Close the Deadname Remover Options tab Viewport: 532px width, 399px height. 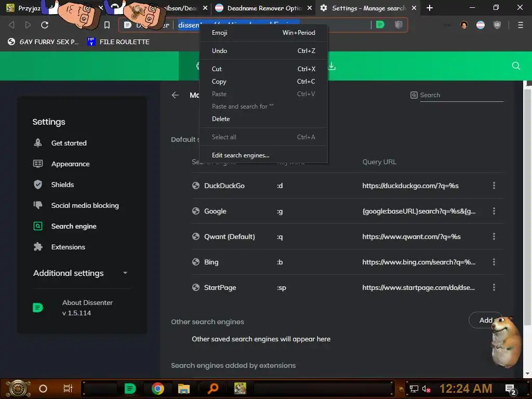point(309,8)
